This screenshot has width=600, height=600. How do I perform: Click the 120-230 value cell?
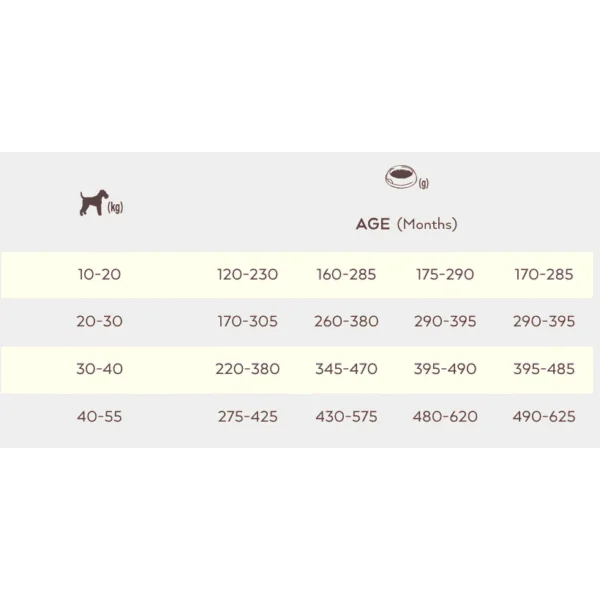tap(248, 275)
